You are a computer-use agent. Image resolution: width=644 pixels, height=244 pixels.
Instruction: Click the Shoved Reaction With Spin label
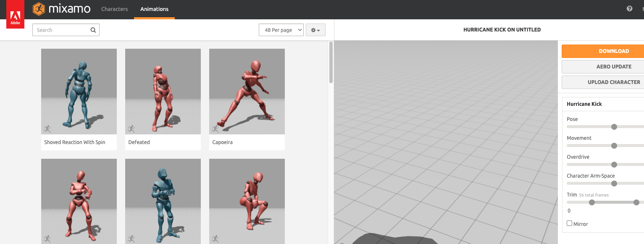click(x=75, y=142)
